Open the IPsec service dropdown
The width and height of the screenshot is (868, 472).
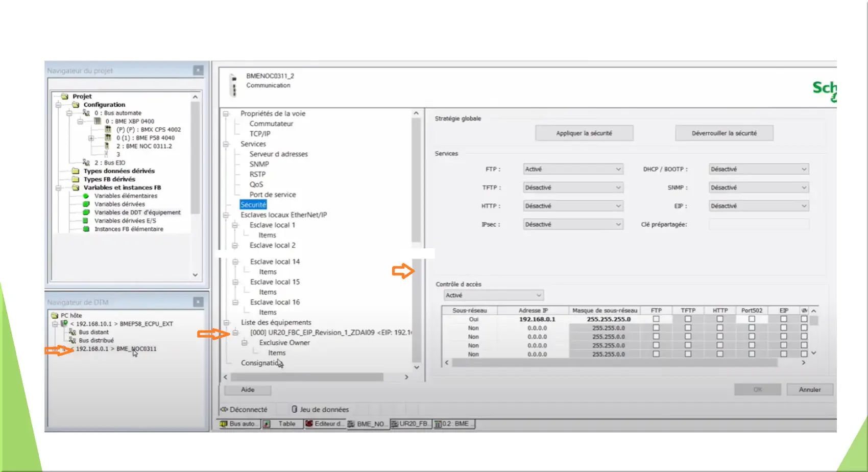point(573,224)
